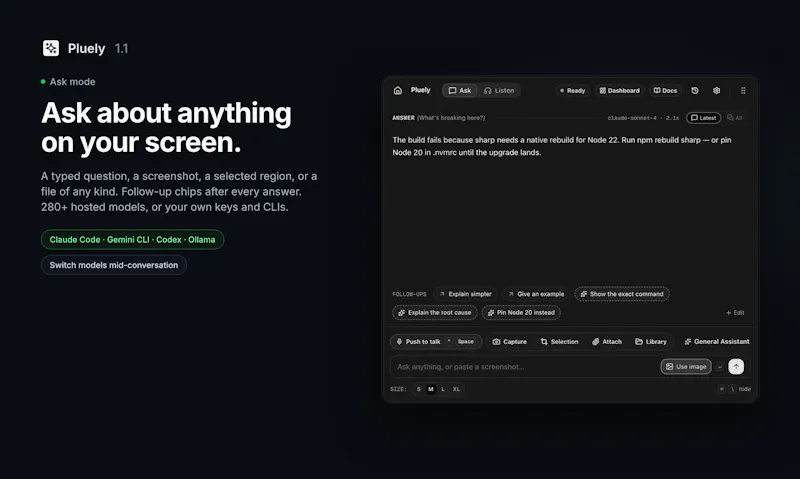Viewport: 800px width, 479px height.
Task: Click the six-dot drag handle icon
Action: coord(743,90)
